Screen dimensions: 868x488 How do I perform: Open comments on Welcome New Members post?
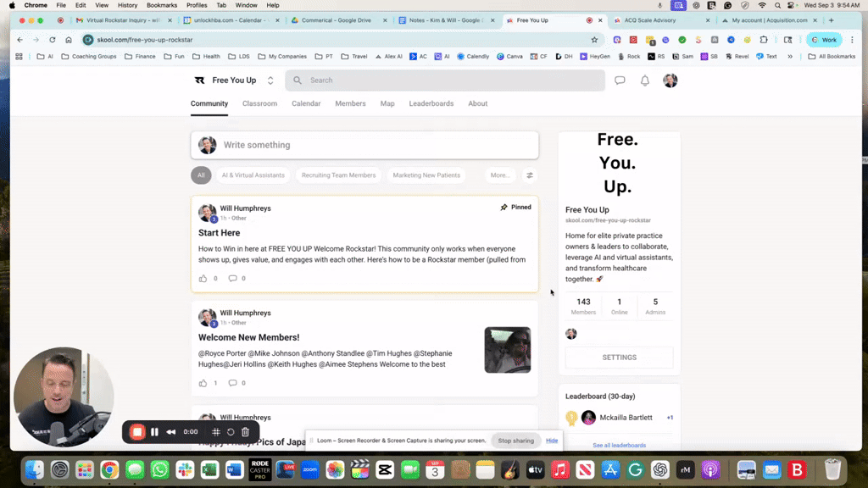click(232, 383)
